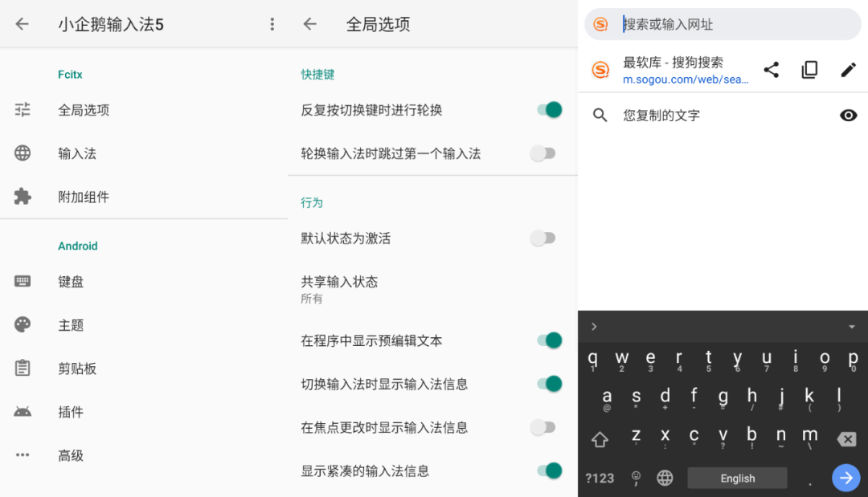Edit the suggested URL with the pencil

click(848, 70)
